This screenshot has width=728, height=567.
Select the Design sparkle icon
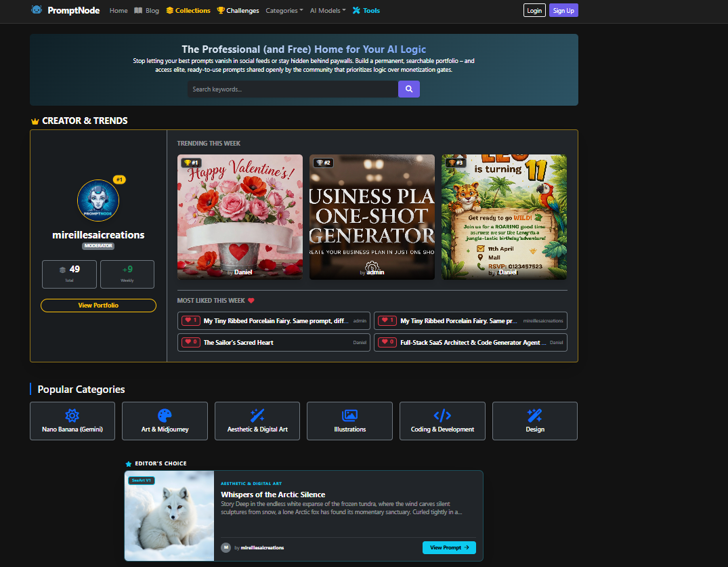534,415
